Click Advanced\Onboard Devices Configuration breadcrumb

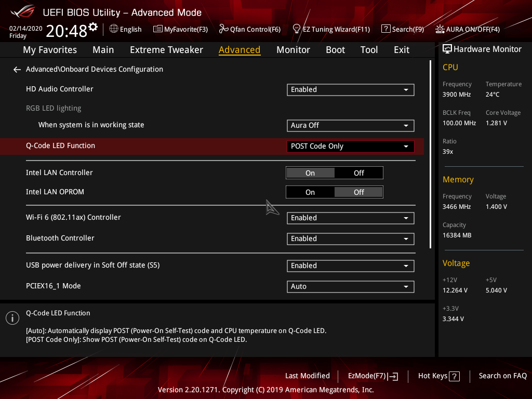click(x=95, y=69)
